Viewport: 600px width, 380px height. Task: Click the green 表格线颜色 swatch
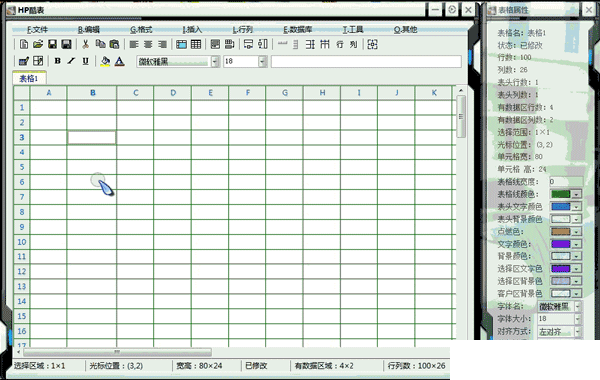tap(561, 194)
